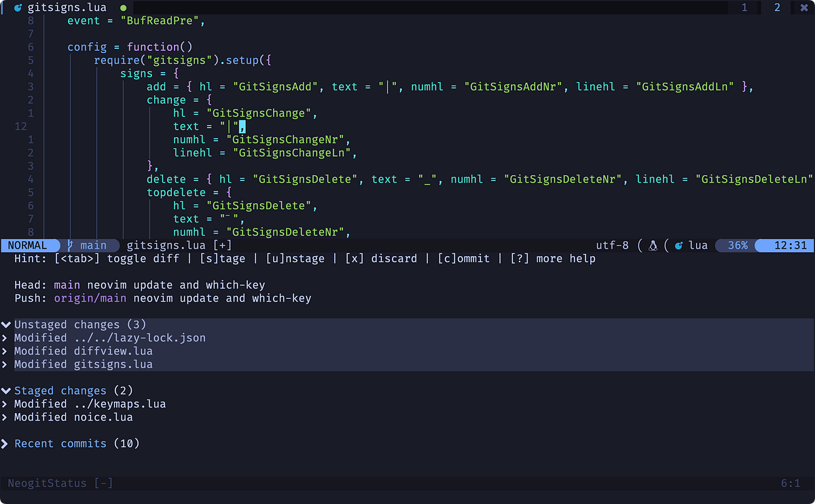Switch to buffer tab 2

(x=778, y=7)
